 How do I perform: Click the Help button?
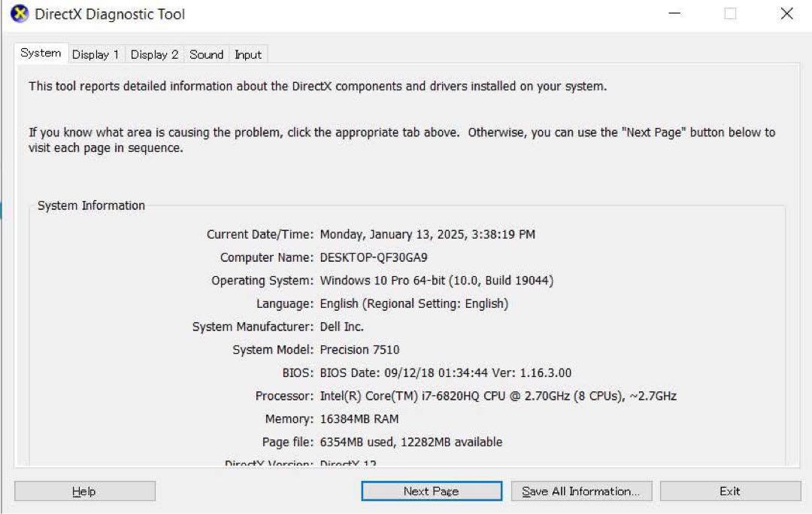(x=85, y=491)
